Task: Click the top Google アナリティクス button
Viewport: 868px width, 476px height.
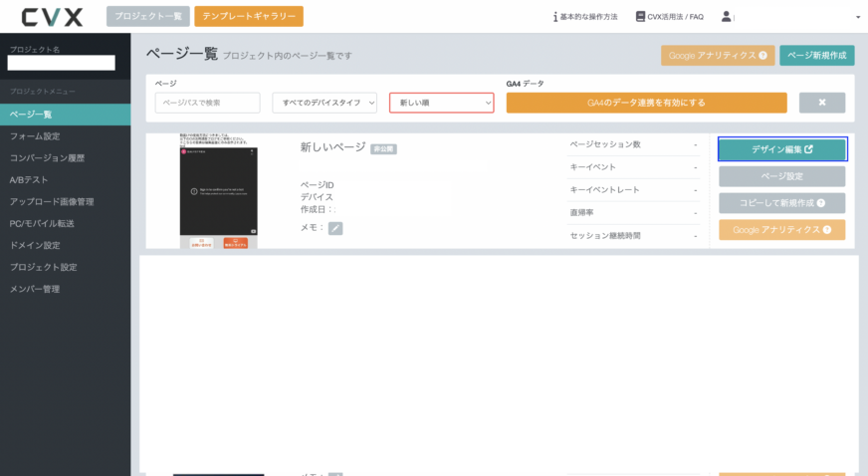Action: click(718, 56)
